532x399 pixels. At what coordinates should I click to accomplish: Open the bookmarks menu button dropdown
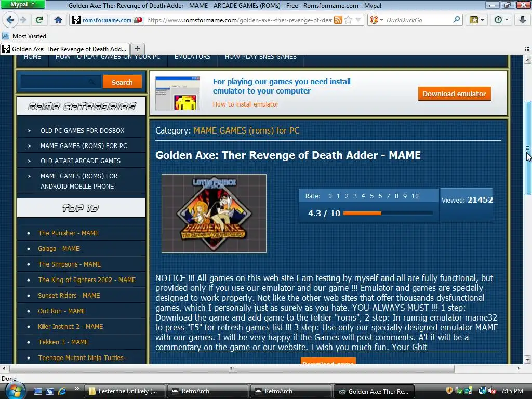click(x=477, y=20)
